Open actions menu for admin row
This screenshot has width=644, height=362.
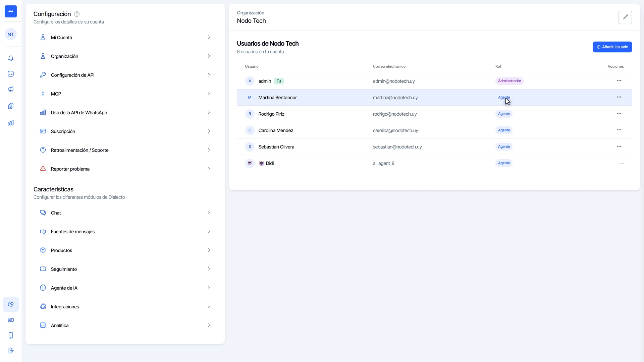tap(619, 81)
